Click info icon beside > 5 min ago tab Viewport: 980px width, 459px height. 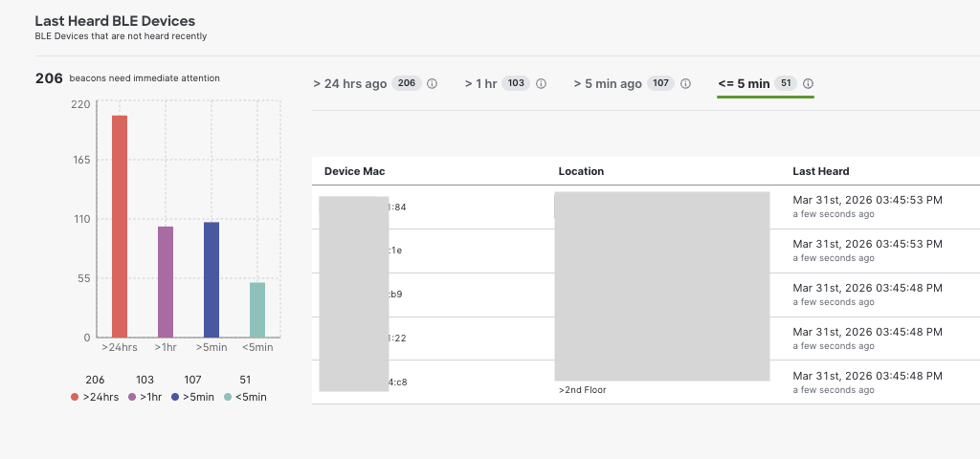(x=685, y=84)
